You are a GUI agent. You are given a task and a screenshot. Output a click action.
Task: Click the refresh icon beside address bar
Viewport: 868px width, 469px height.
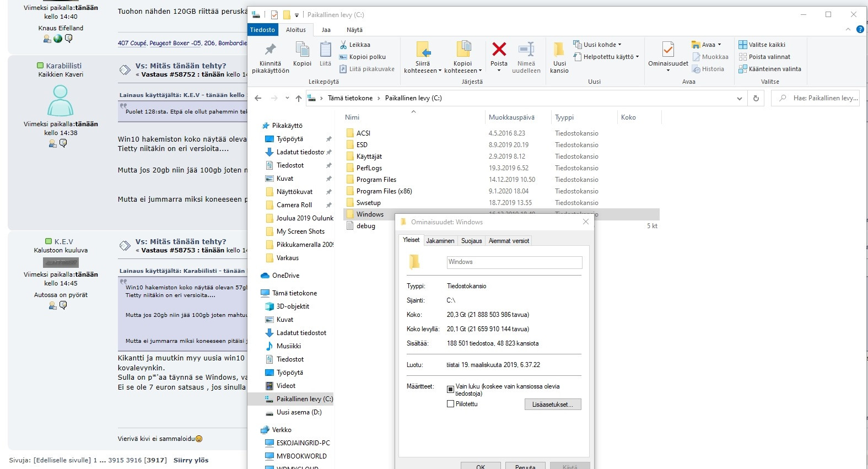click(756, 98)
